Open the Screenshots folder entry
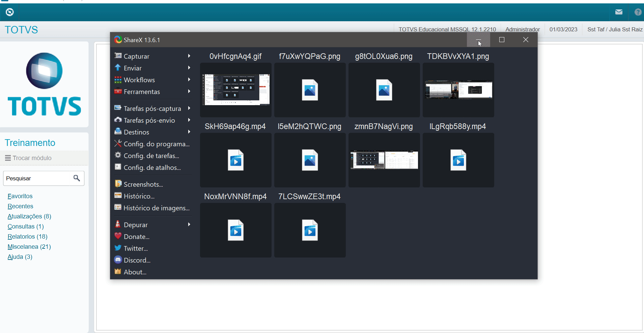This screenshot has height=333, width=644. [153, 184]
